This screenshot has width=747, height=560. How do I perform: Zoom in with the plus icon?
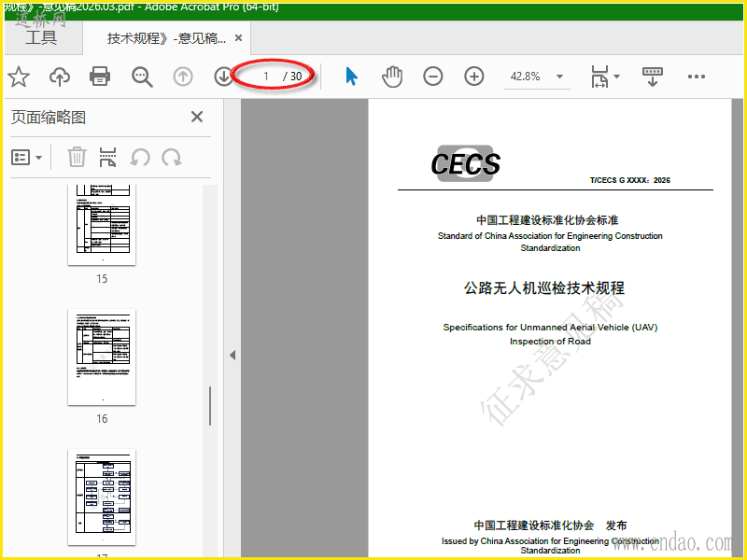(x=474, y=77)
